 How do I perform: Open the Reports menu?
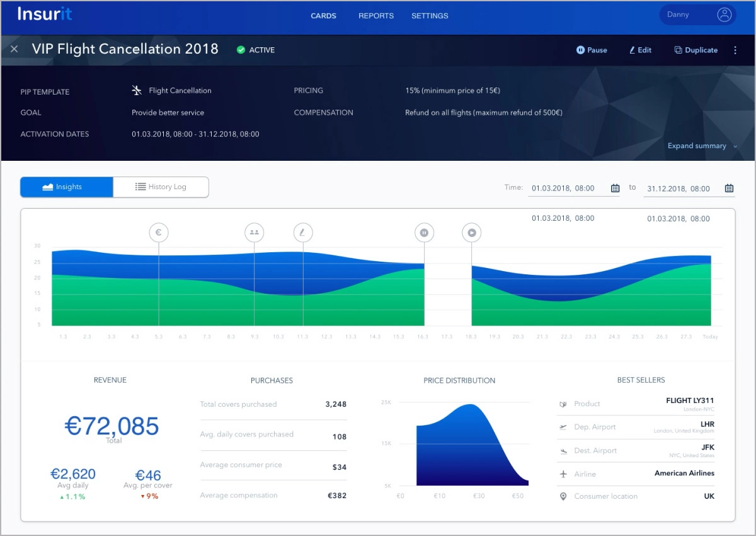[x=376, y=16]
